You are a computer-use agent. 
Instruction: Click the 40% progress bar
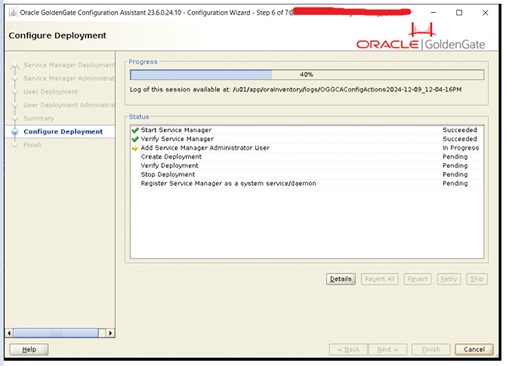(307, 75)
